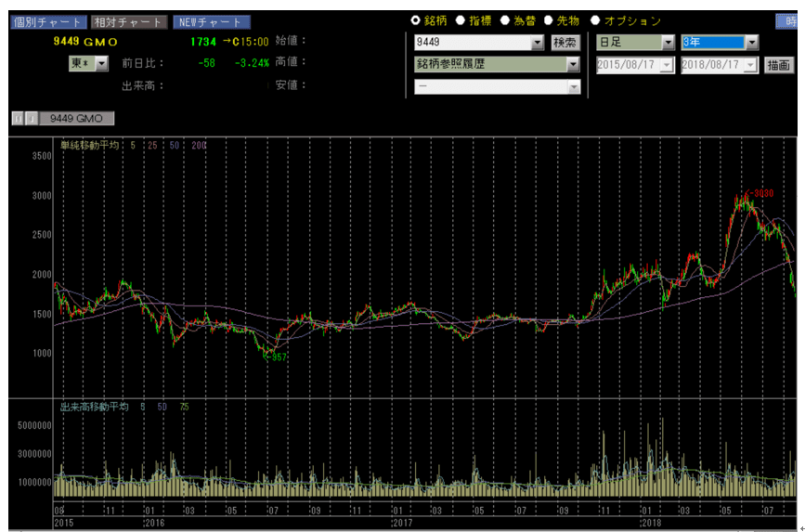Screen dimensions: 805x532
Task: Expand the 9449 stock code dropdown
Action: click(x=537, y=43)
